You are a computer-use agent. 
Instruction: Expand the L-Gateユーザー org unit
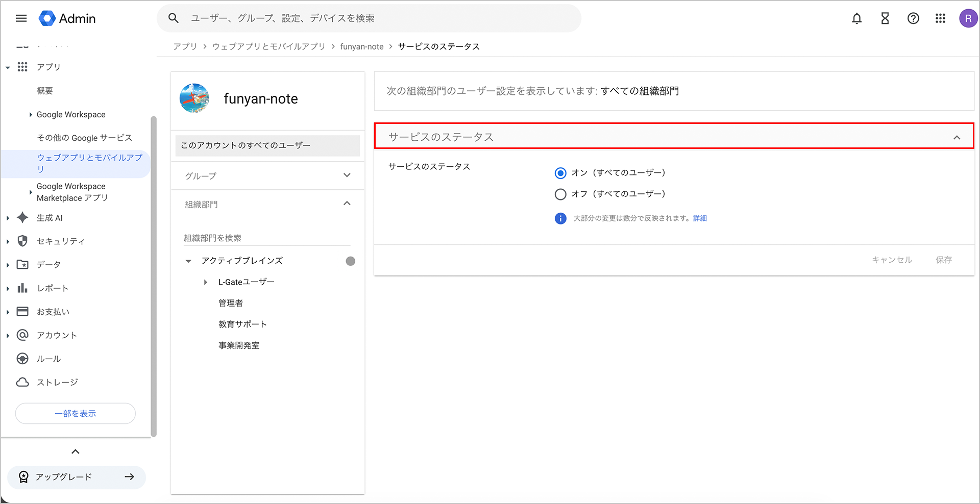pos(206,282)
